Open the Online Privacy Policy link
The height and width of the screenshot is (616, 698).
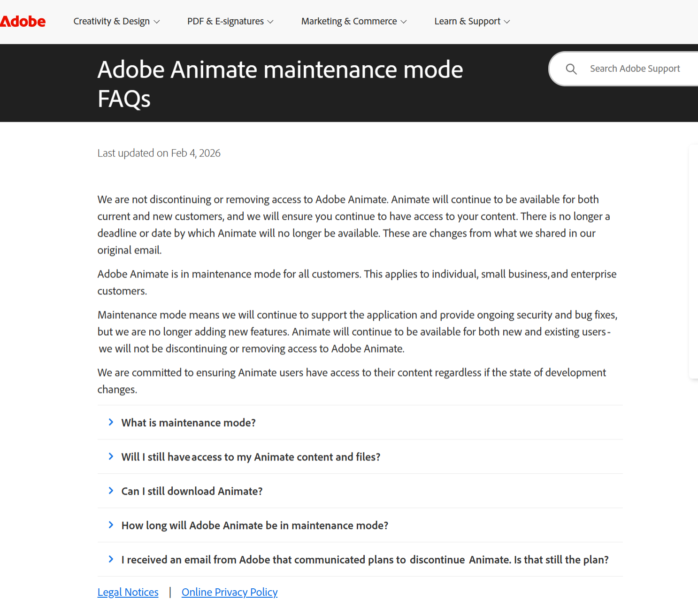[230, 592]
